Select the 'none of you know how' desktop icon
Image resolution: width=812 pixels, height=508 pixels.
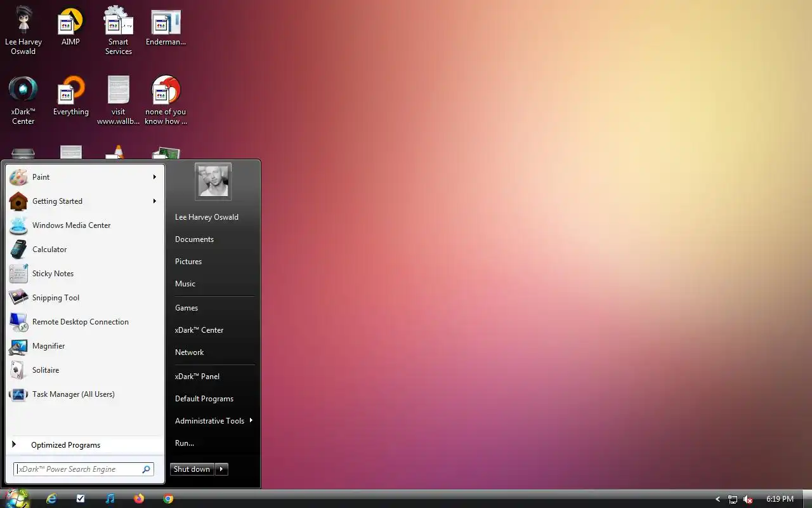click(166, 100)
